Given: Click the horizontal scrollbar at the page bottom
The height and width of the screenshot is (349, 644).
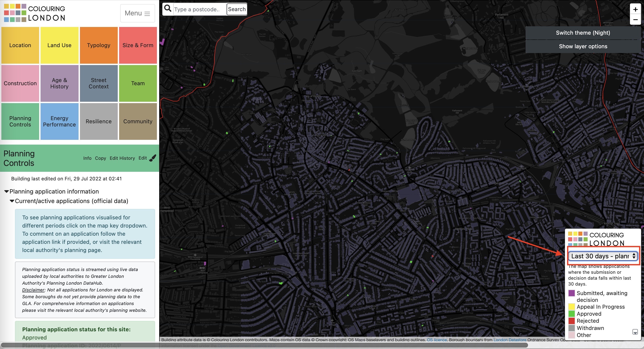Looking at the screenshot, I should pos(264,345).
